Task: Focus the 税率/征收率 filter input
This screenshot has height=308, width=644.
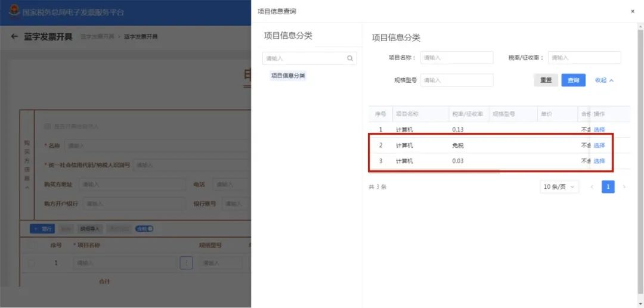Action: click(584, 58)
